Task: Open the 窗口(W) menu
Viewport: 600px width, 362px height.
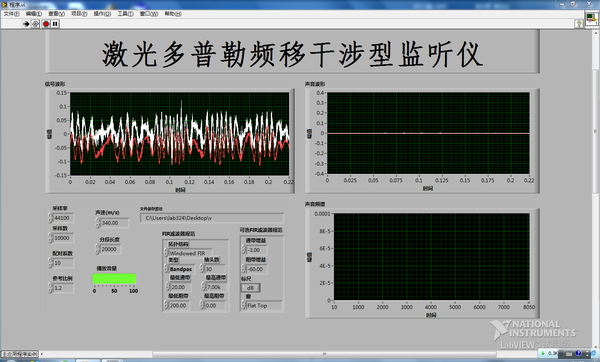Action: pos(149,14)
